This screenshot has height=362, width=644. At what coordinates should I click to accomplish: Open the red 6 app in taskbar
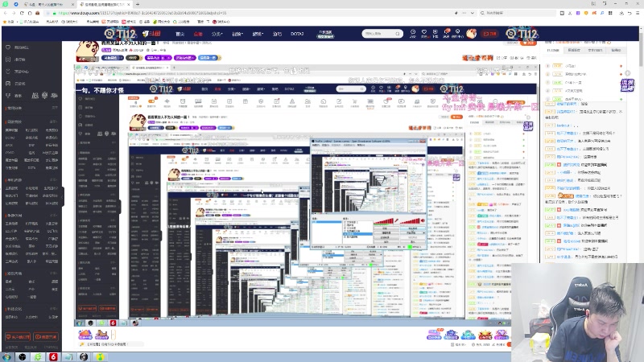[53, 357]
